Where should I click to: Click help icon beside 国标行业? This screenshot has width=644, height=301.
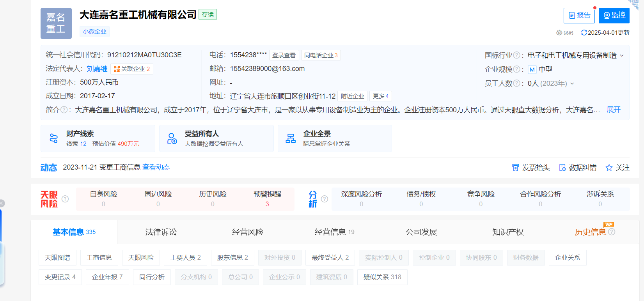[516, 55]
